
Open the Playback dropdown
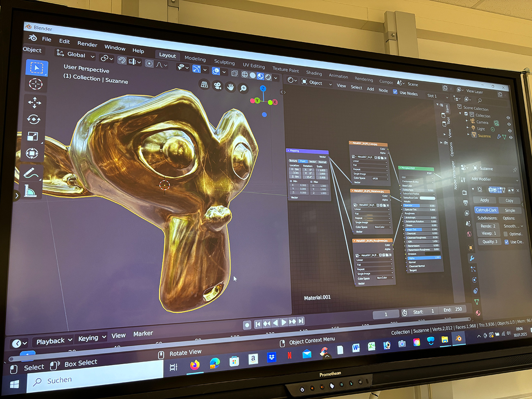[54, 341]
